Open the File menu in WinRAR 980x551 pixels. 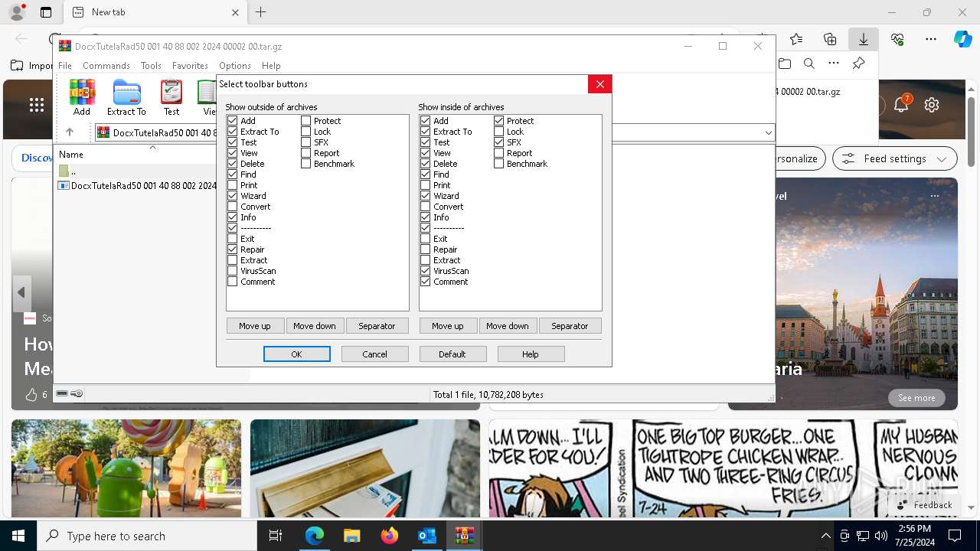coord(65,66)
